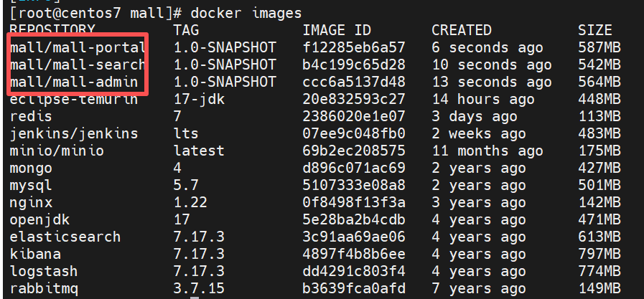
Task: Click '2 weeks ago' created time
Action: click(478, 133)
